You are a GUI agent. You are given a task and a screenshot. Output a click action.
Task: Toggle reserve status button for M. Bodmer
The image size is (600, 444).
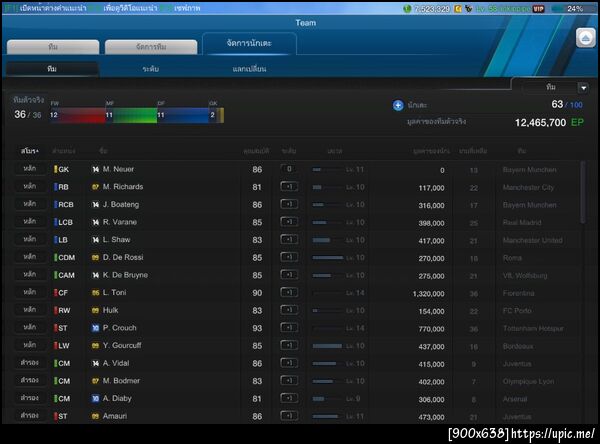coord(29,380)
